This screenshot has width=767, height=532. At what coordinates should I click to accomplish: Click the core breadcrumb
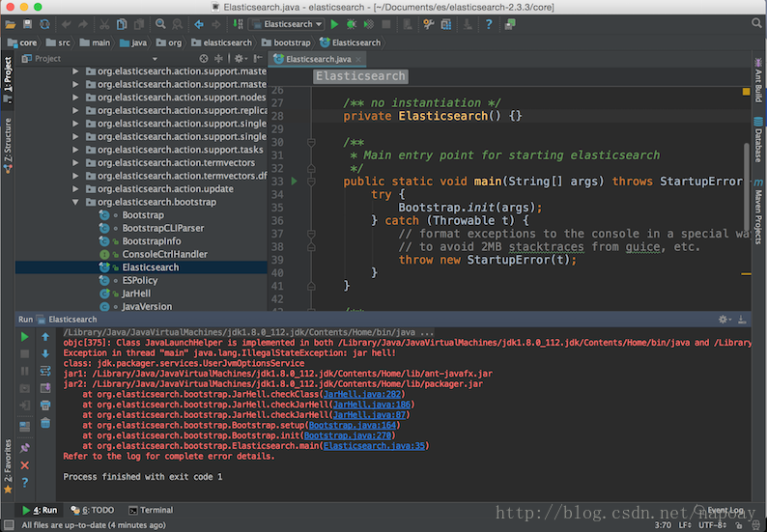pyautogui.click(x=22, y=43)
